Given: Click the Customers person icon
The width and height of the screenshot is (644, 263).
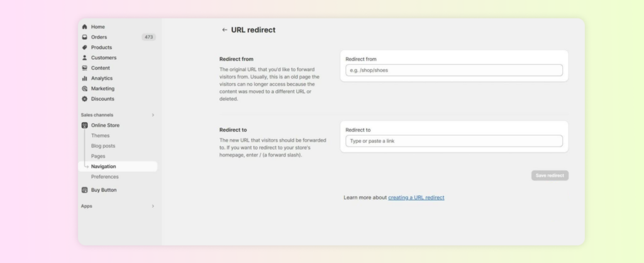Looking at the screenshot, I should pos(85,58).
